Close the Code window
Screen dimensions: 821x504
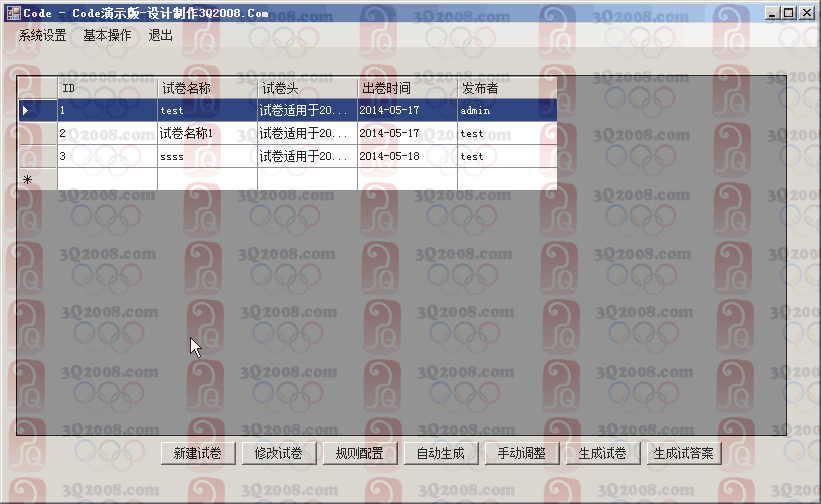coord(807,13)
